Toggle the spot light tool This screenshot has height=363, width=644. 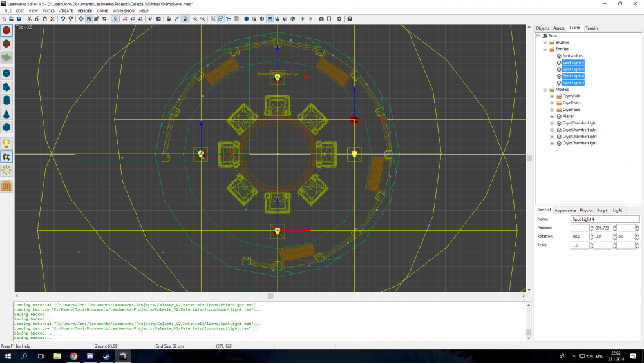tap(6, 157)
